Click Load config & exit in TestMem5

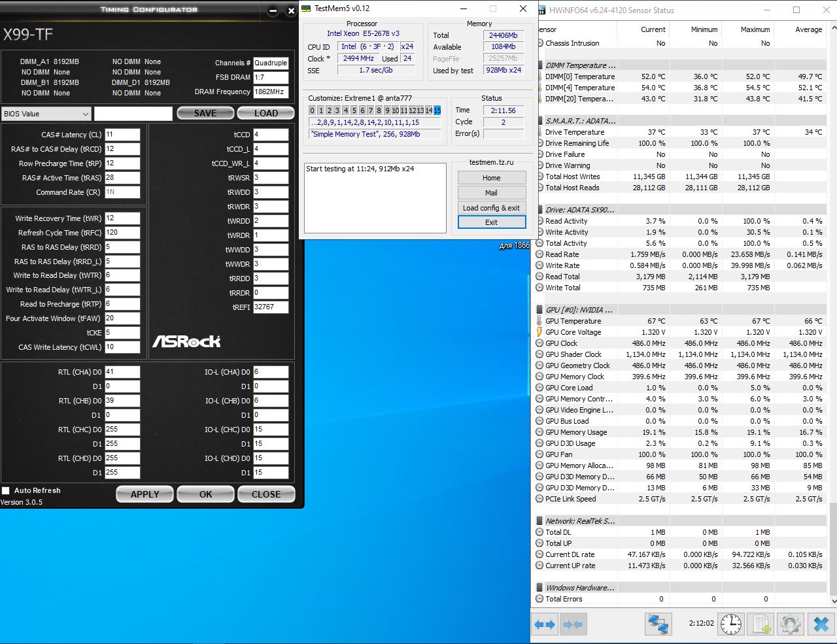point(492,208)
